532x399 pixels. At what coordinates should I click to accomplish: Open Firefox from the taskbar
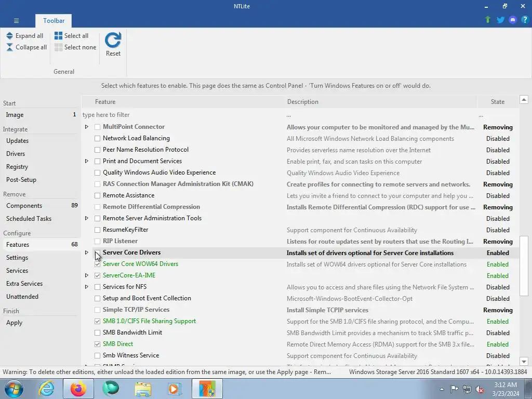tap(78, 389)
